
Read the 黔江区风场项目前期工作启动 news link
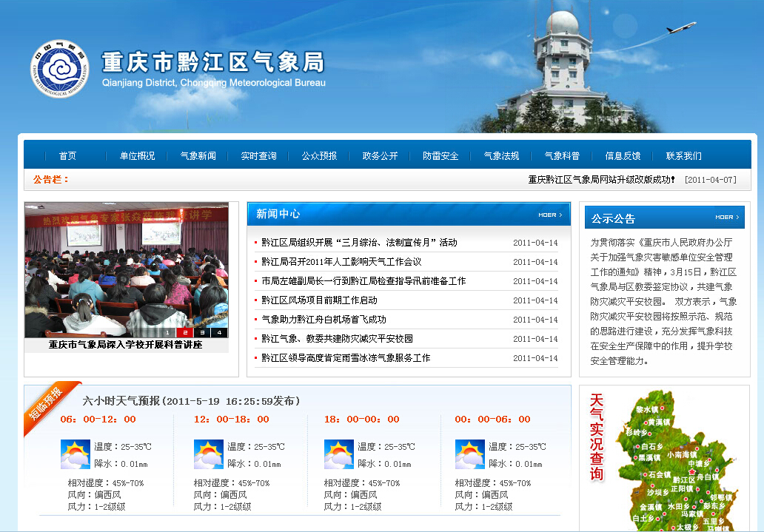319,300
